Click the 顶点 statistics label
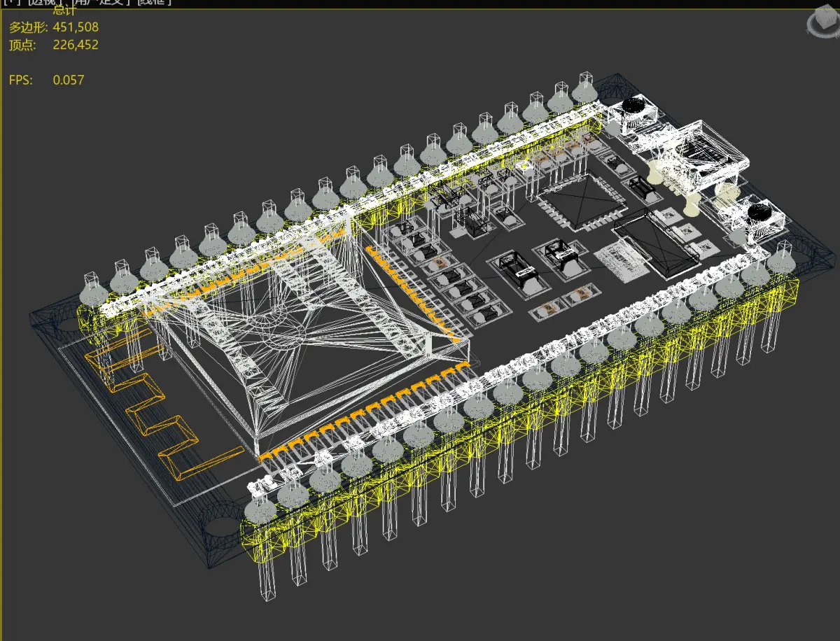840x641 pixels. pyautogui.click(x=22, y=45)
